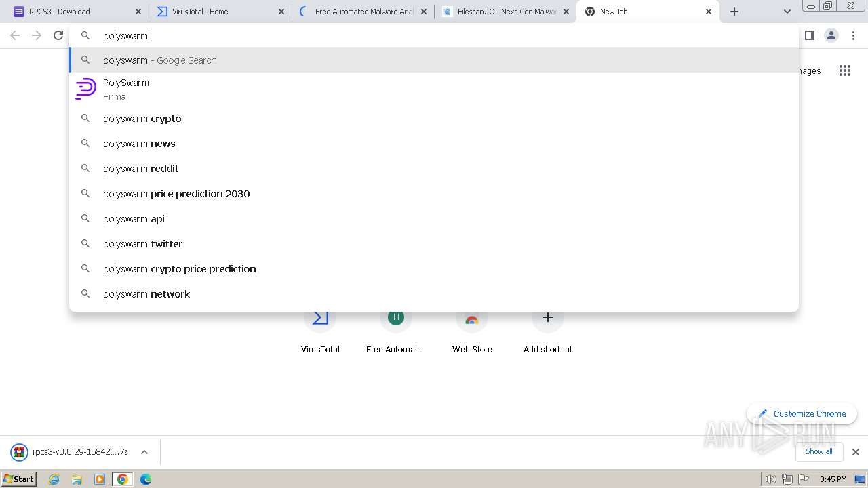Image resolution: width=868 pixels, height=488 pixels.
Task: Open the Chrome profile avatar menu
Action: [x=831, y=35]
